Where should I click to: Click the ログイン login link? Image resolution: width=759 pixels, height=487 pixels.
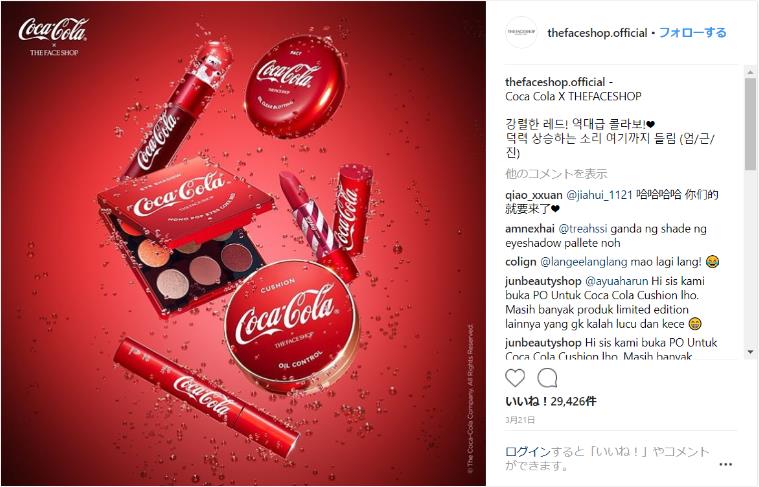528,451
